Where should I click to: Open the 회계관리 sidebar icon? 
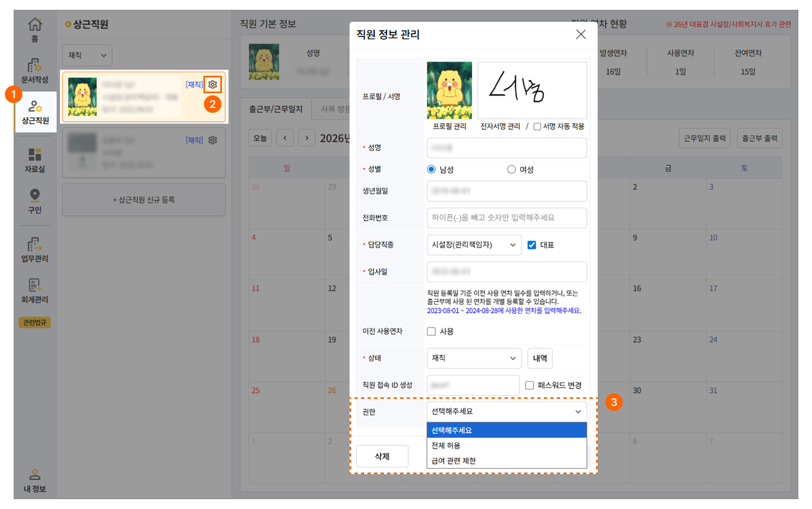tap(35, 290)
